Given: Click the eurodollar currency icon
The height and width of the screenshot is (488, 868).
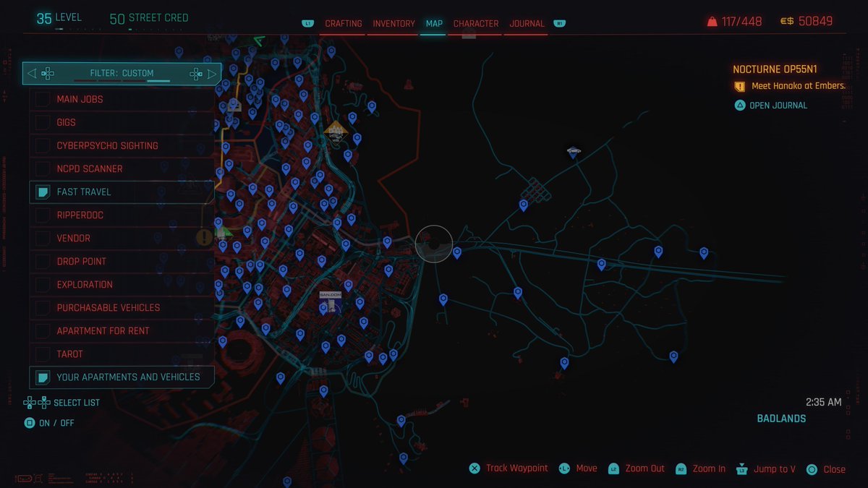Looking at the screenshot, I should coord(787,22).
